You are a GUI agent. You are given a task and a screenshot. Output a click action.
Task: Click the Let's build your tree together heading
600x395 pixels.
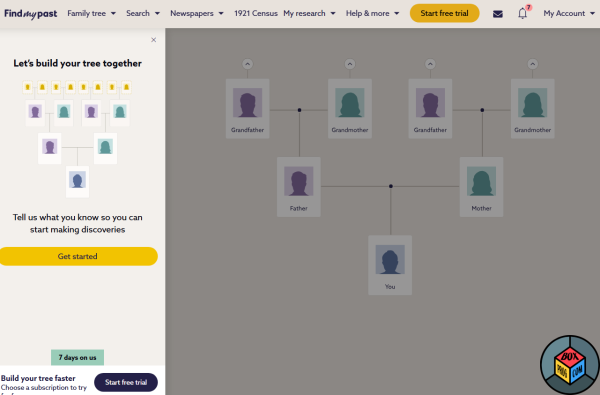78,63
